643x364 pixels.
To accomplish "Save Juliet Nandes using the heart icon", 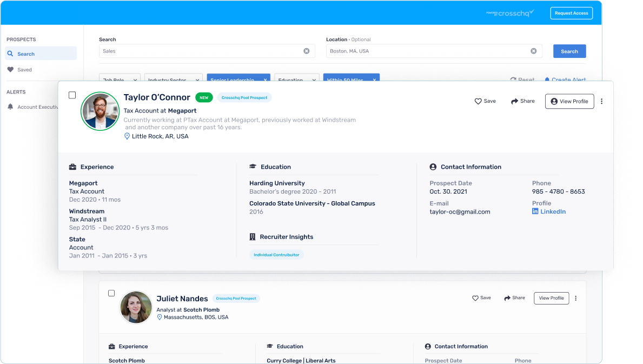I will (475, 298).
